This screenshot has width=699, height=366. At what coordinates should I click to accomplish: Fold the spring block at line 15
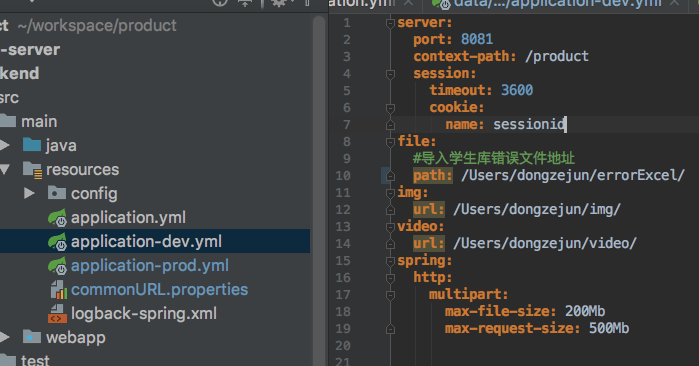390,261
